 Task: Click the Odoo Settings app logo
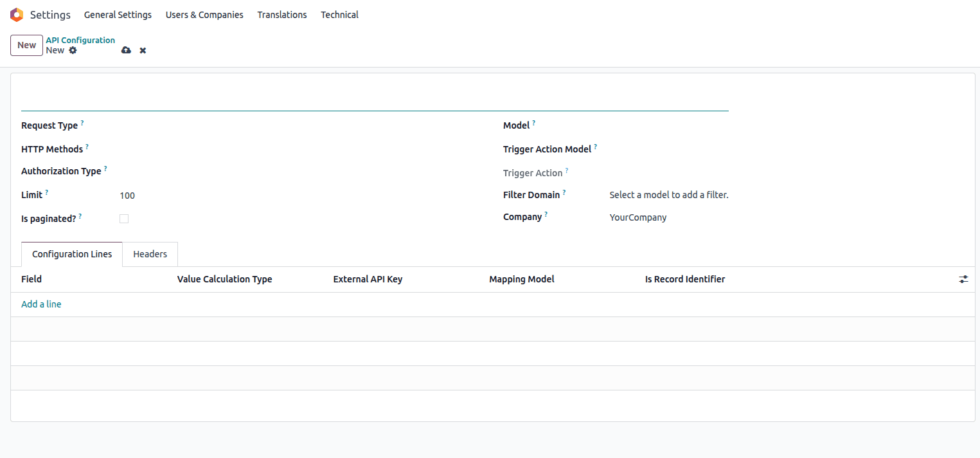coord(17,15)
